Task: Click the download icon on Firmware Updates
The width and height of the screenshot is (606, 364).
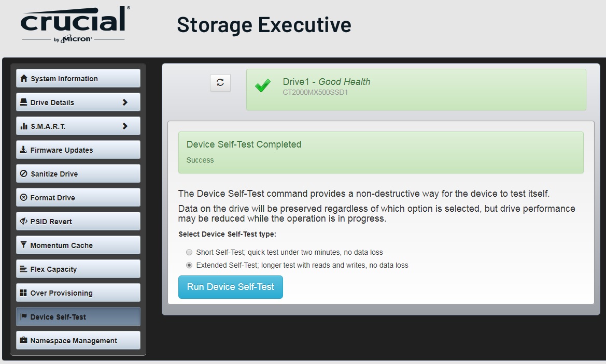Action: coord(23,150)
